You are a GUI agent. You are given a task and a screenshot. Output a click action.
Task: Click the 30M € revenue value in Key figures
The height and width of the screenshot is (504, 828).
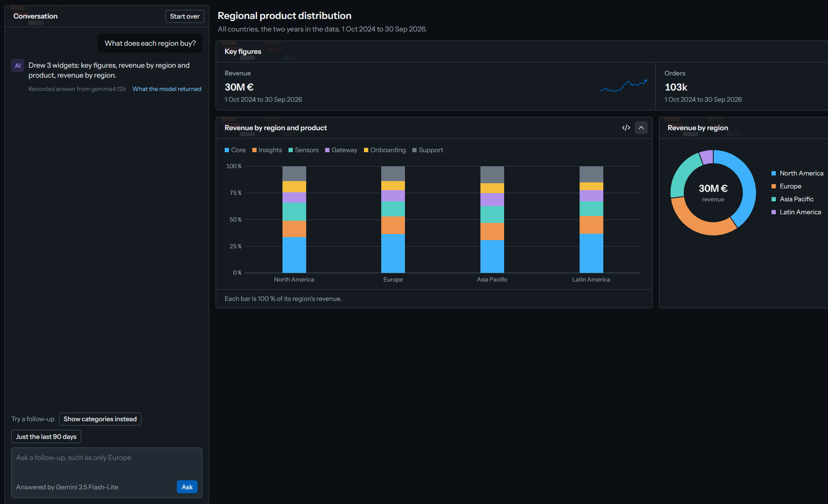click(239, 87)
